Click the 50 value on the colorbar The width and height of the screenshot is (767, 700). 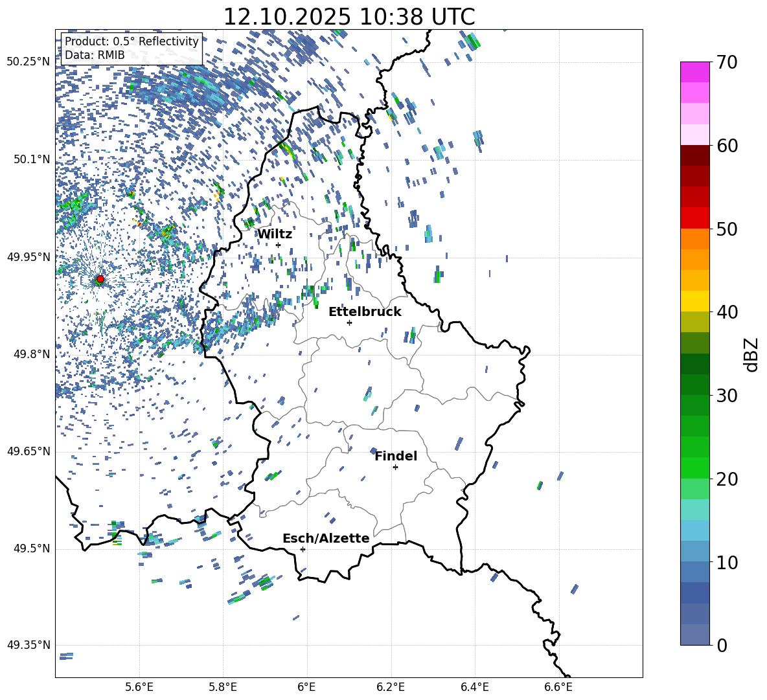(x=727, y=229)
